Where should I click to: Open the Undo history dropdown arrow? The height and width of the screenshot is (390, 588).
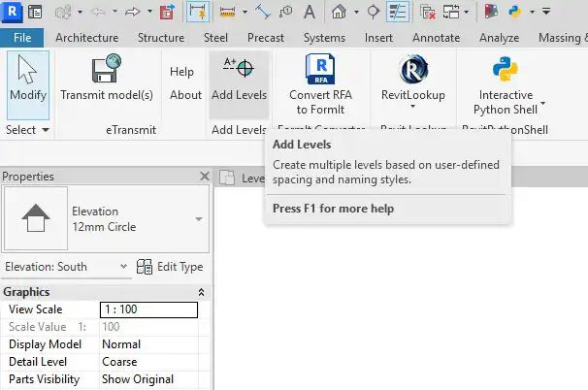(114, 12)
